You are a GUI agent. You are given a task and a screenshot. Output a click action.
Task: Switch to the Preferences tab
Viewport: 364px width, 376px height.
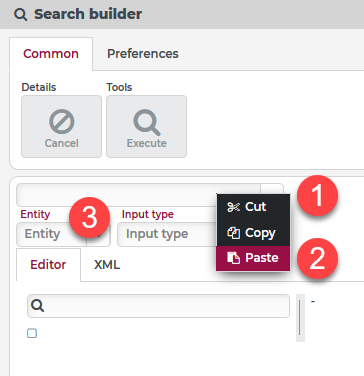pyautogui.click(x=143, y=54)
